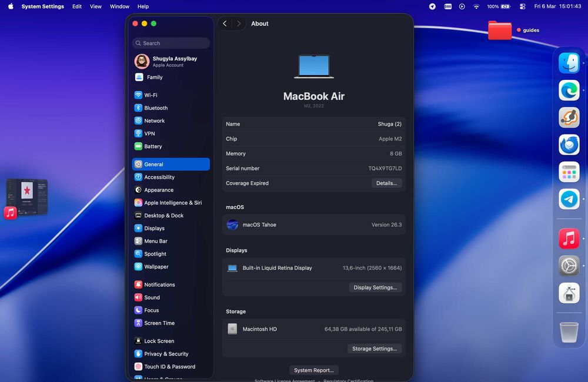Open Launchpad apps grid in the Dock

click(569, 172)
